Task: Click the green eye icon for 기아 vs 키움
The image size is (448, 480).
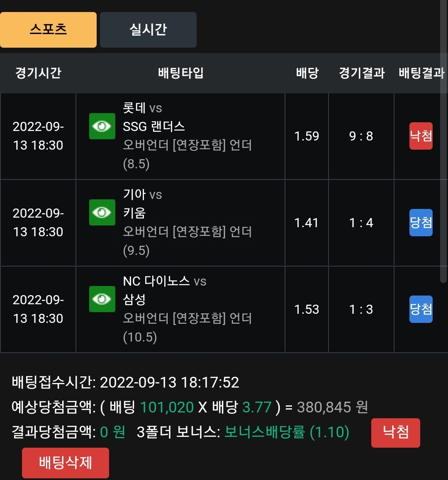Action: click(x=102, y=213)
